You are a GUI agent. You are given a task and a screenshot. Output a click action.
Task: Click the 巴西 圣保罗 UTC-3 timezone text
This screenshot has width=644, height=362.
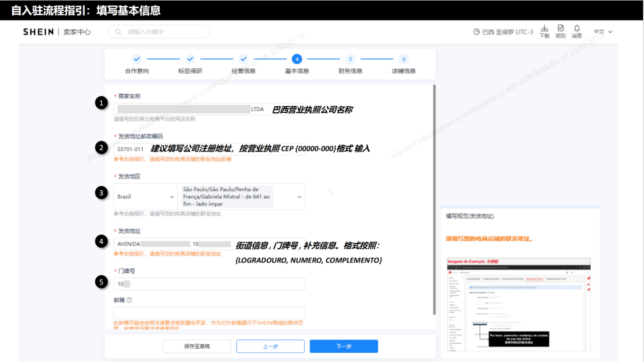coord(507,32)
